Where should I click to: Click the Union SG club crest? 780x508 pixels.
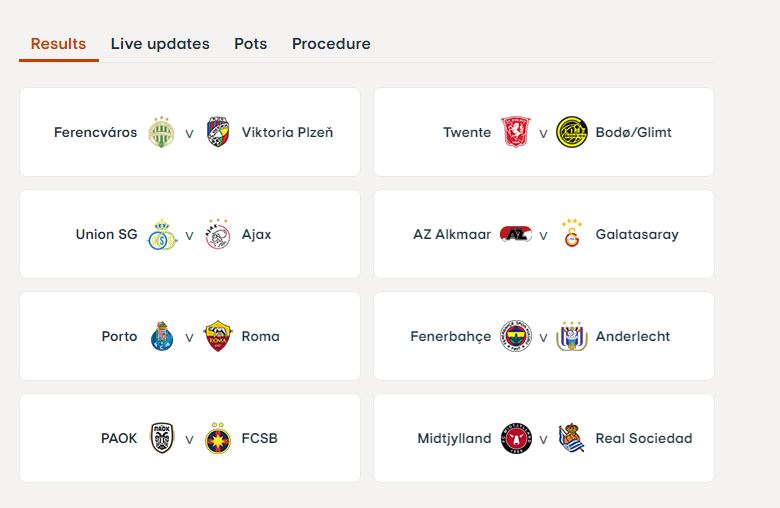pos(162,235)
